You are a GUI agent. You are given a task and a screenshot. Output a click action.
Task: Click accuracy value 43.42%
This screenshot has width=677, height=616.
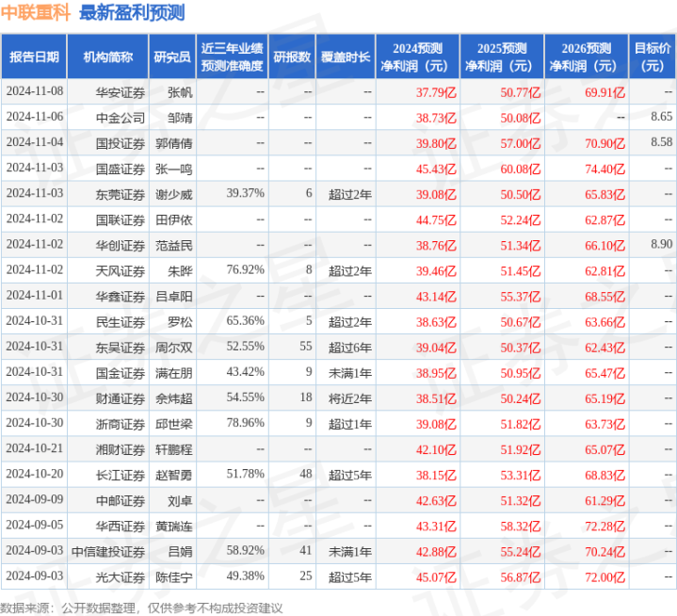pos(245,371)
